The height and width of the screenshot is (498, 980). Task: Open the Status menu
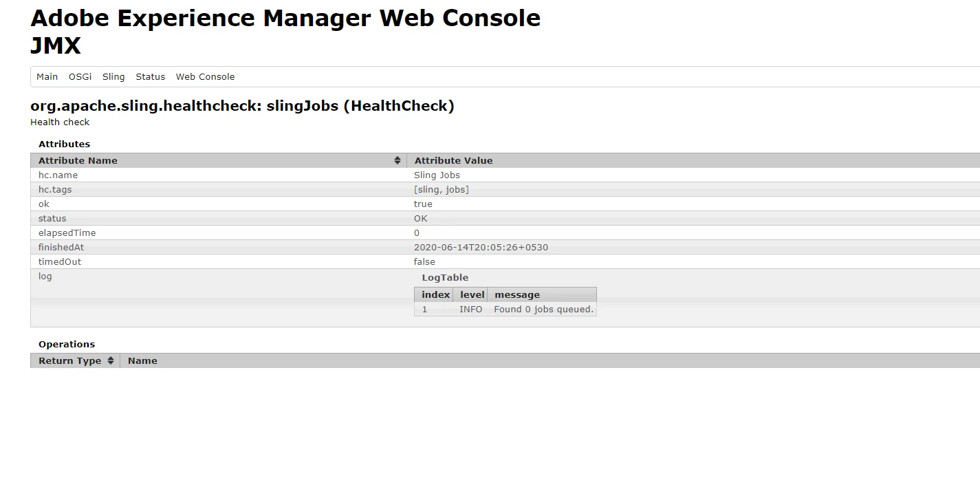[x=150, y=77]
